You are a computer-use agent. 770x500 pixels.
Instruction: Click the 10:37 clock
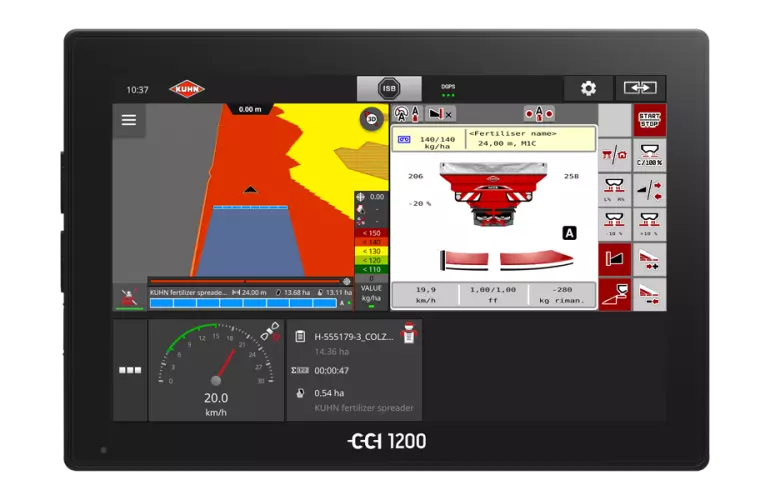pos(137,90)
